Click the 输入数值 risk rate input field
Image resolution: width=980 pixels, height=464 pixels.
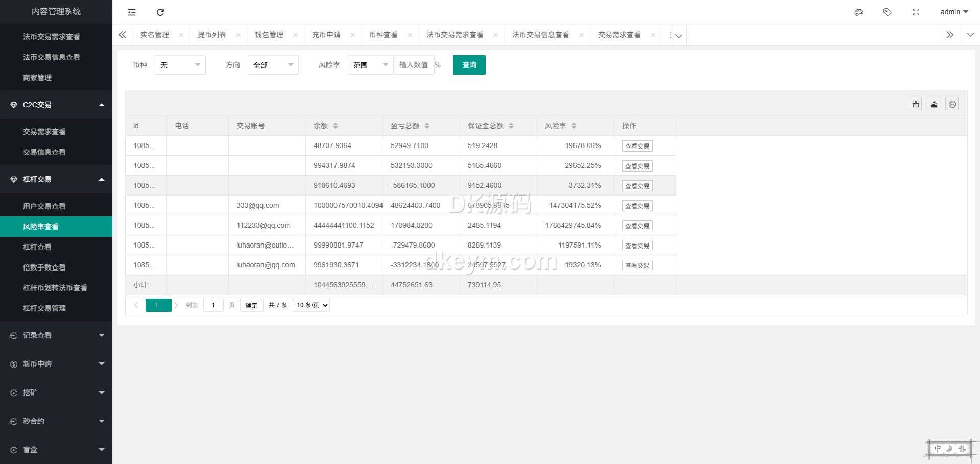[x=414, y=65]
